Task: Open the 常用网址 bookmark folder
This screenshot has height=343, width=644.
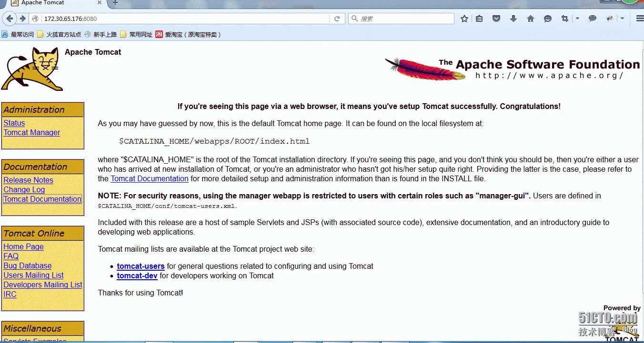Action: (136, 34)
